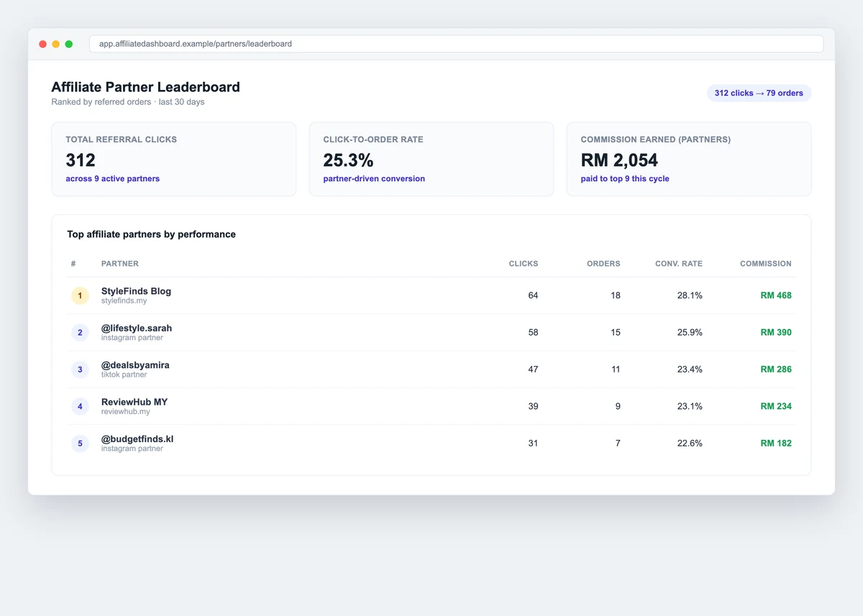Click the COMMISSION column header
The height and width of the screenshot is (616, 863).
766,264
